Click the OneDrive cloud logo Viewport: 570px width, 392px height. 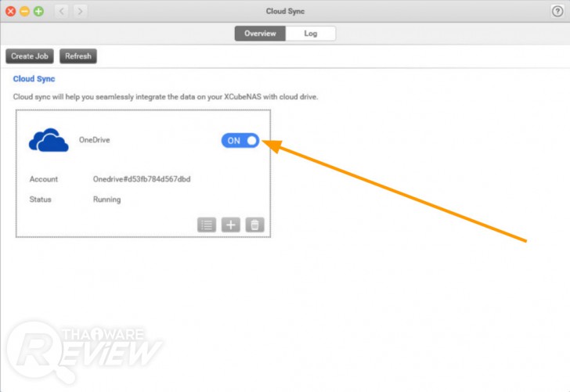(x=49, y=140)
